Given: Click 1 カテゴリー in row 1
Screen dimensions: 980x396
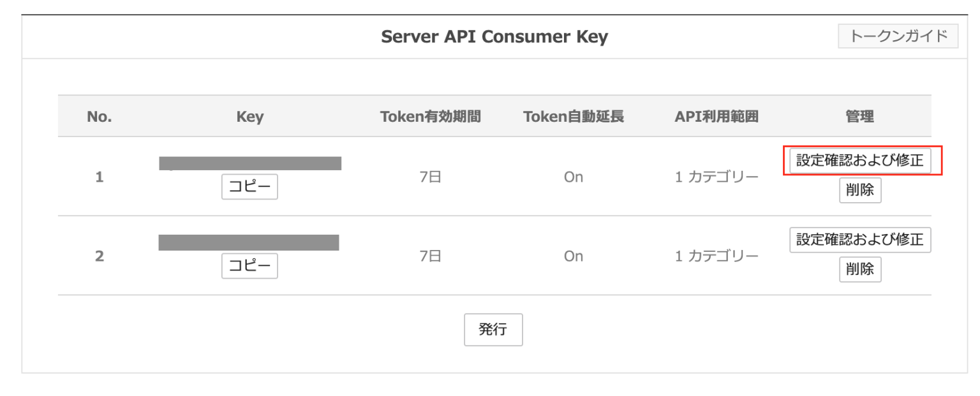Looking at the screenshot, I should [x=716, y=177].
